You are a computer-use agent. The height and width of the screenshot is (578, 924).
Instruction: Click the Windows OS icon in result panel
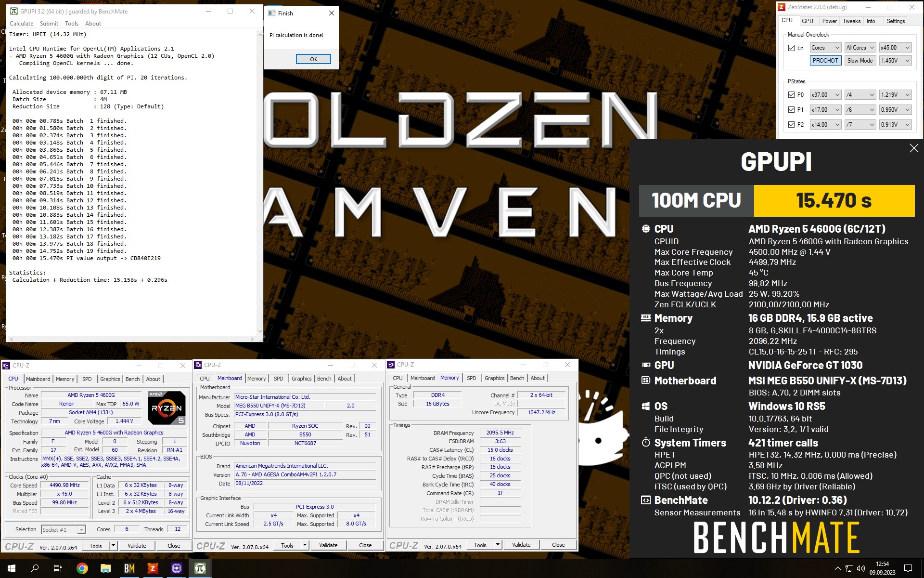click(x=646, y=406)
